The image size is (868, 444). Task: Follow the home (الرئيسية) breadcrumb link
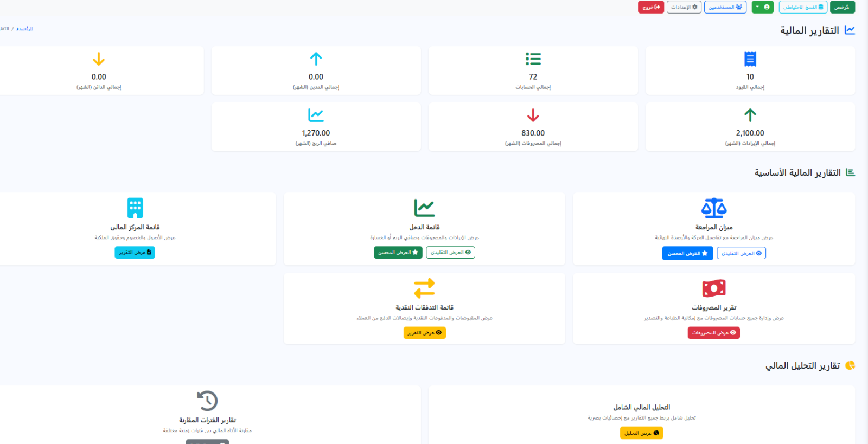(x=24, y=29)
